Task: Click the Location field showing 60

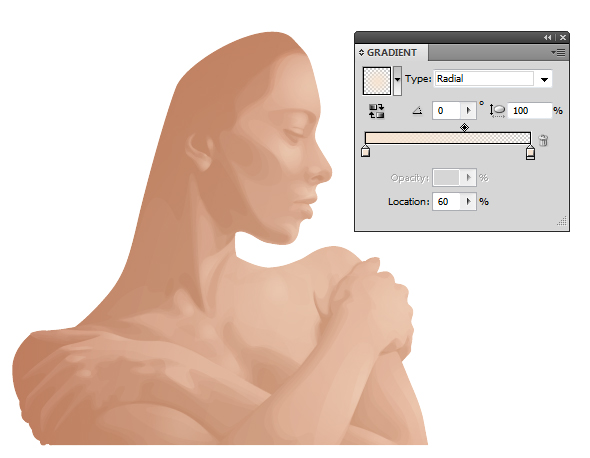Action: click(447, 202)
